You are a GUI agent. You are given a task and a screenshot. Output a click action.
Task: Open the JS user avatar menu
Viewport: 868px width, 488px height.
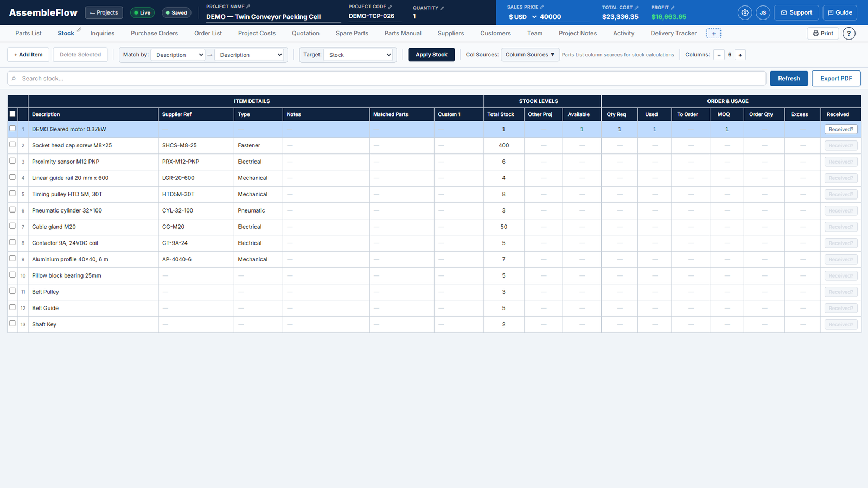[x=763, y=12]
